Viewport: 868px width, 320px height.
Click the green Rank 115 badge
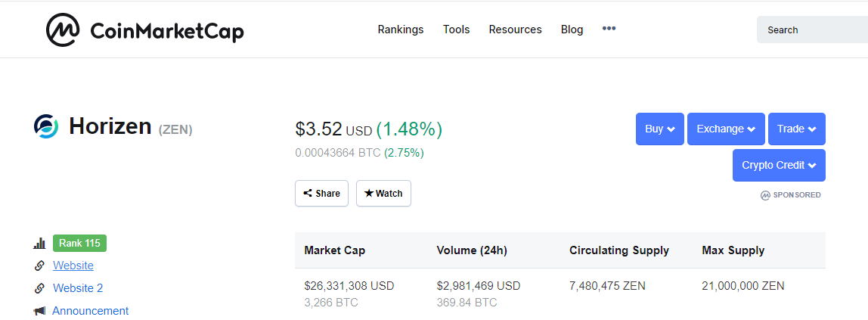pos(80,244)
